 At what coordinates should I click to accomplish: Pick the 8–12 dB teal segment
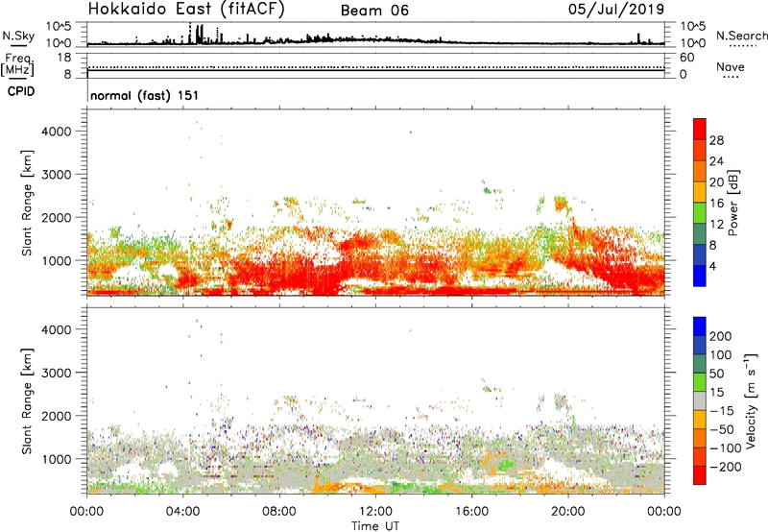[700, 234]
